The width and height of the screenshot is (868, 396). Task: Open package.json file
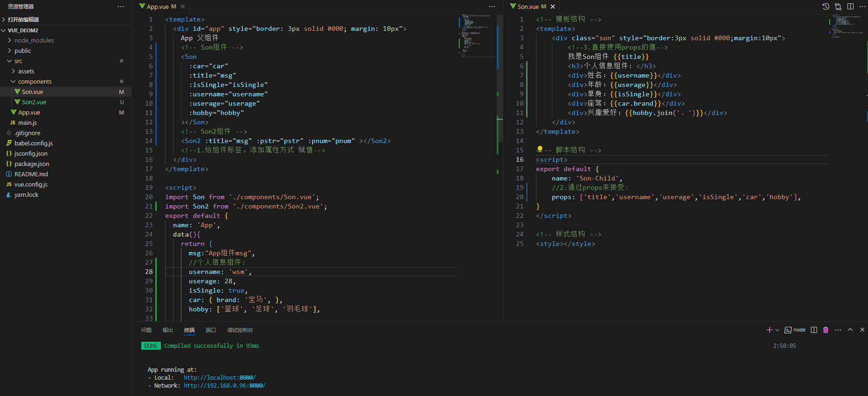65,164
